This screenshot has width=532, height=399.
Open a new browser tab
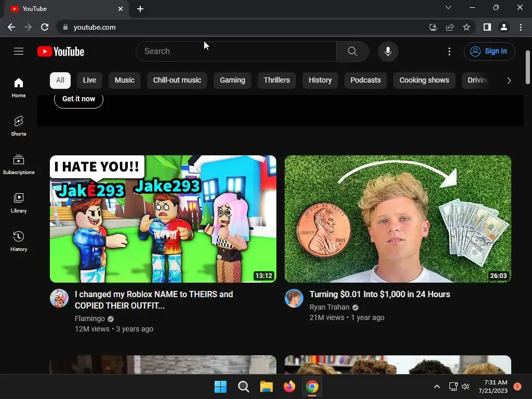pos(140,9)
